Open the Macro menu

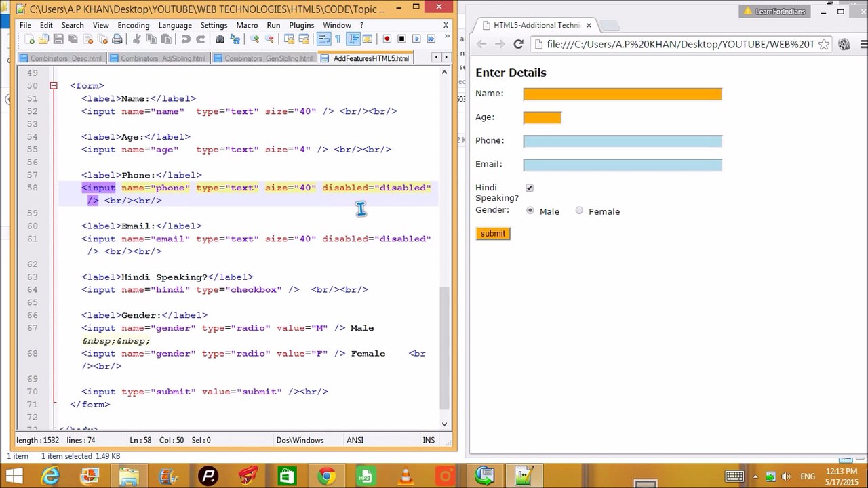click(247, 25)
